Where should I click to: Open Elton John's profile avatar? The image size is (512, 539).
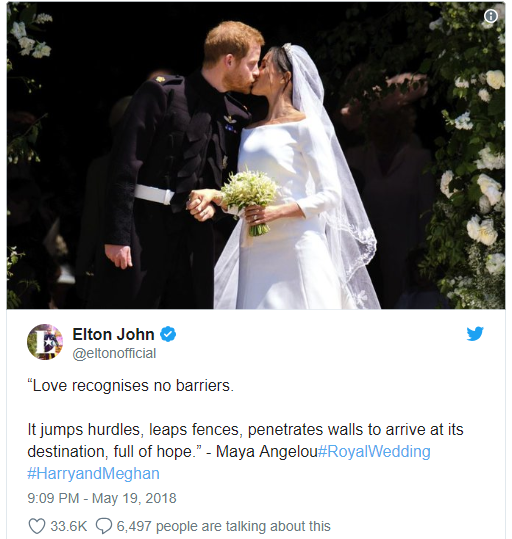45,342
